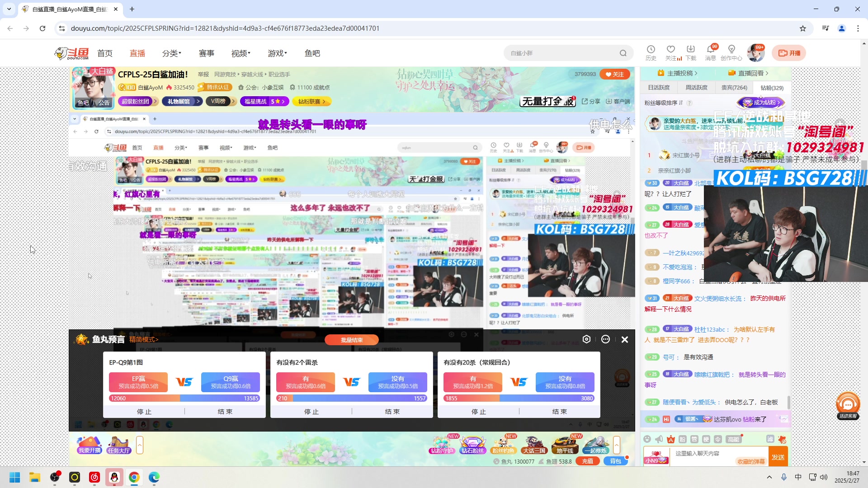Open 一起修炼 game icon
This screenshot has height=488, width=868.
pos(595,445)
